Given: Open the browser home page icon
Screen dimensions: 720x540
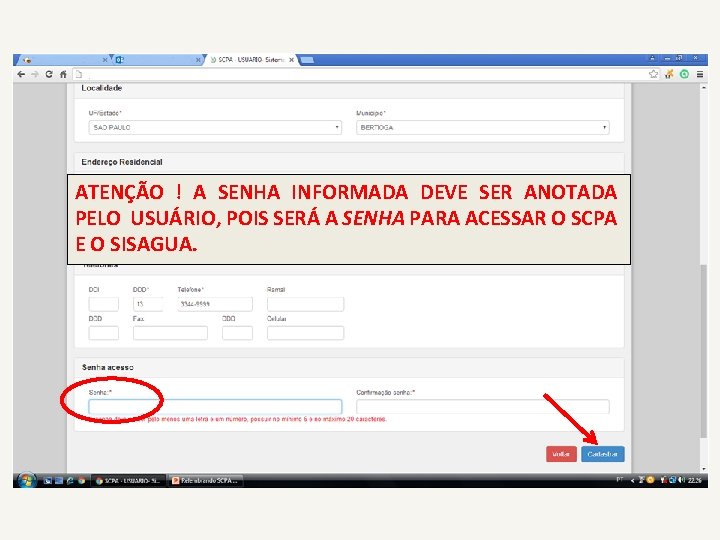Looking at the screenshot, I should click(x=63, y=74).
